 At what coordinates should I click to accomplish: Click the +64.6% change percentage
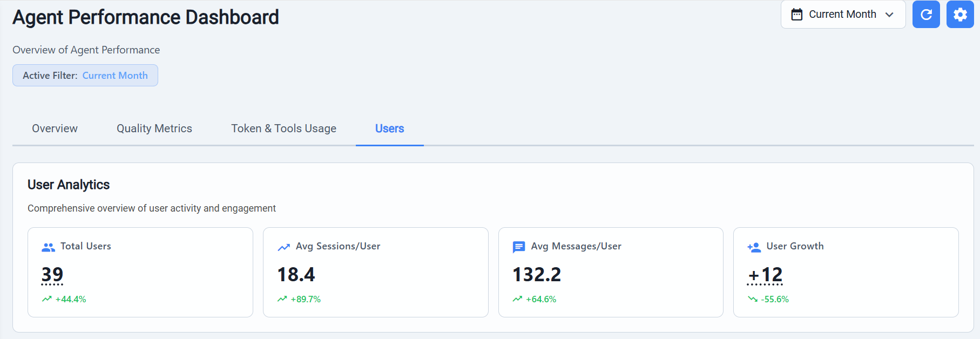541,299
